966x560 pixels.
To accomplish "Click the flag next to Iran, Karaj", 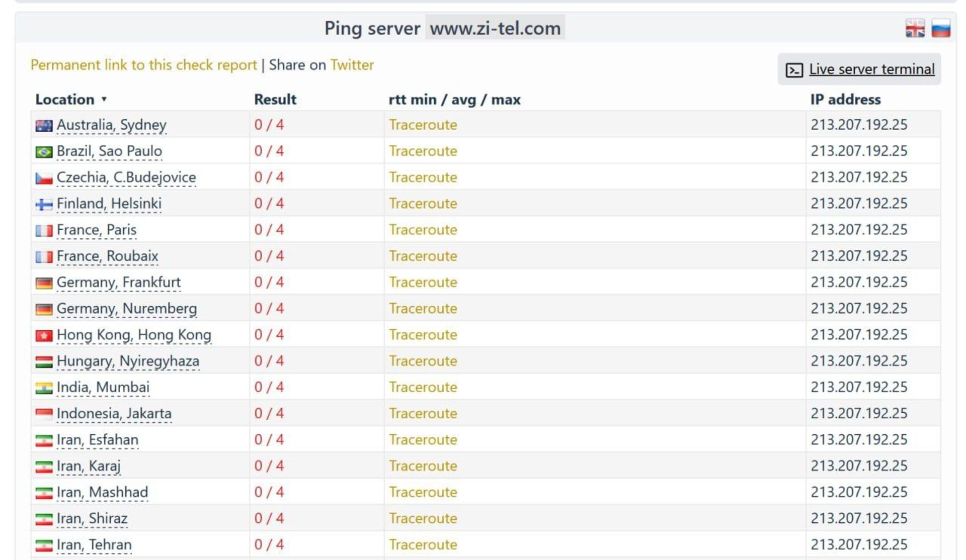I will 44,466.
